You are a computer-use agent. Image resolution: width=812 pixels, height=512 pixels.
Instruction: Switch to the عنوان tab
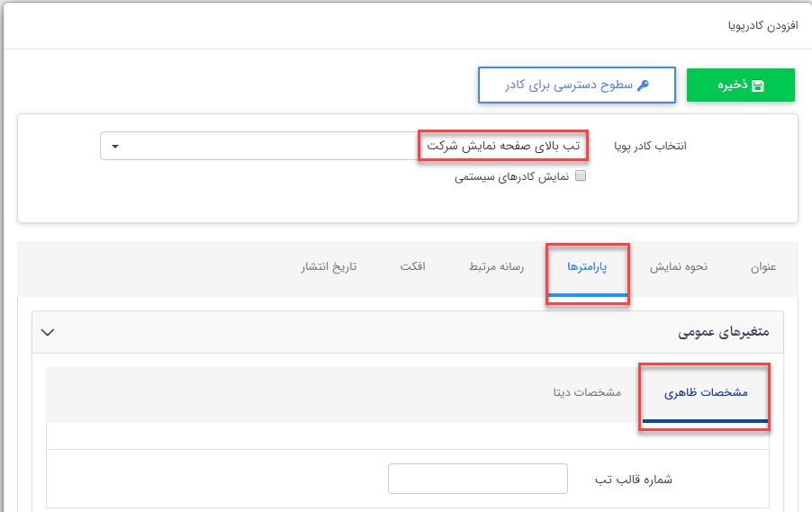pyautogui.click(x=762, y=267)
